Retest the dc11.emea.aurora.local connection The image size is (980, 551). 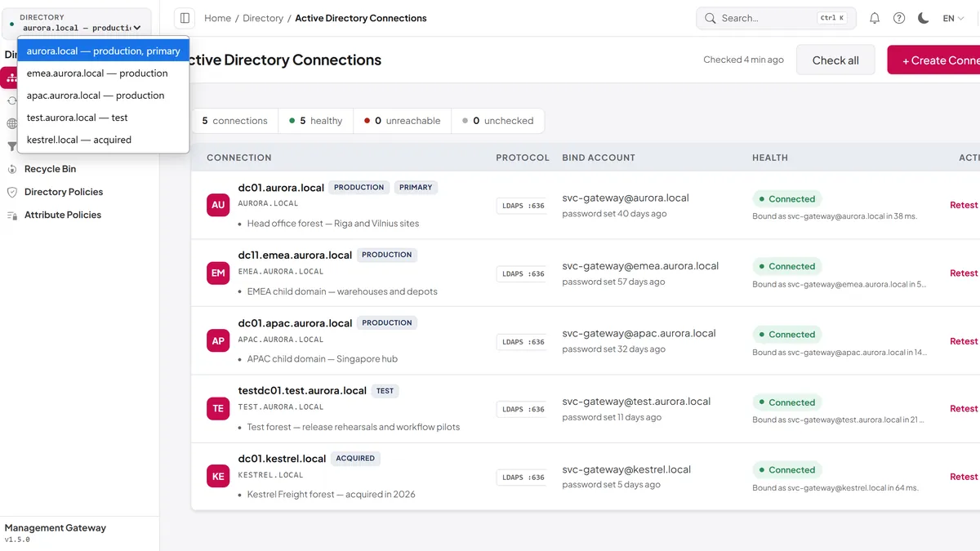(x=964, y=273)
